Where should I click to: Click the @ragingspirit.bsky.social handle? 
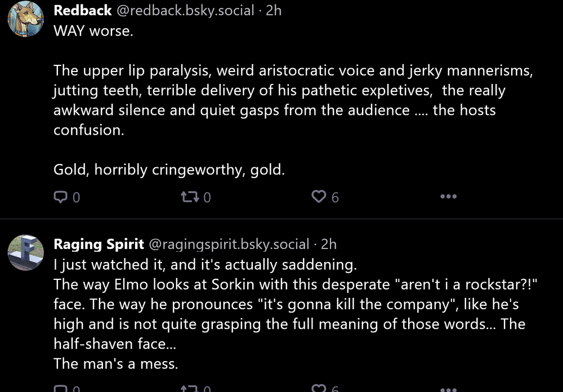(229, 244)
